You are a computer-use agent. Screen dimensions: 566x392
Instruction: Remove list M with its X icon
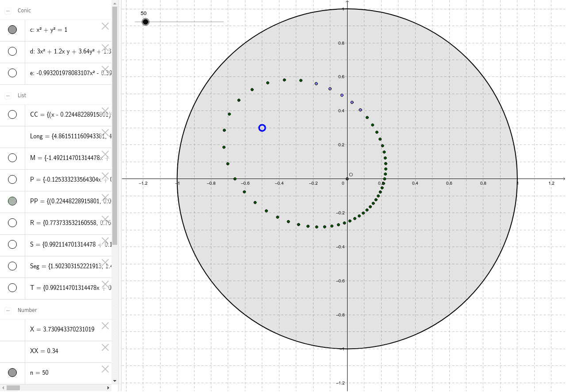[x=105, y=154]
